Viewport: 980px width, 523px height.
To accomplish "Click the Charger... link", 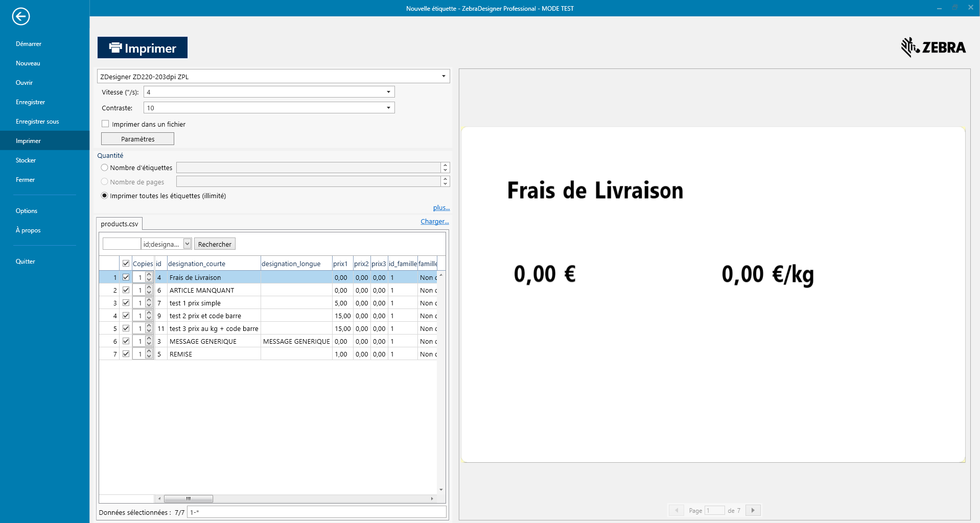I will [434, 222].
